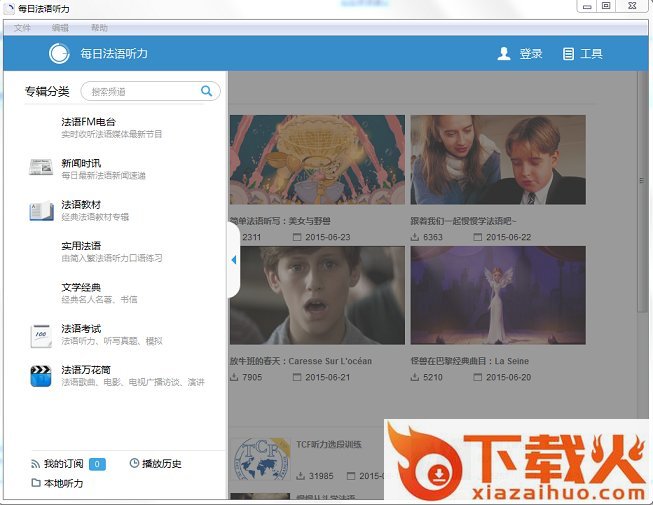The width and height of the screenshot is (653, 505).
Task: Click title 放牛班的春天：Caresse Sur L'océan
Action: click(301, 361)
